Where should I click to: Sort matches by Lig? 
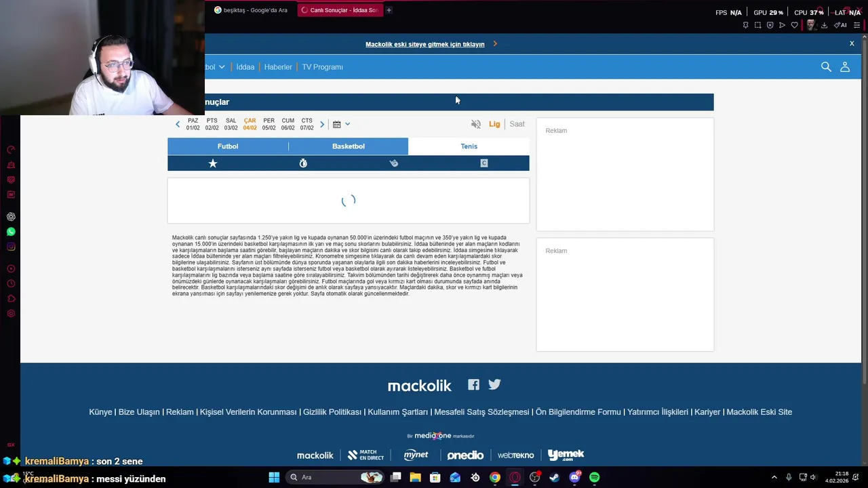tap(494, 124)
